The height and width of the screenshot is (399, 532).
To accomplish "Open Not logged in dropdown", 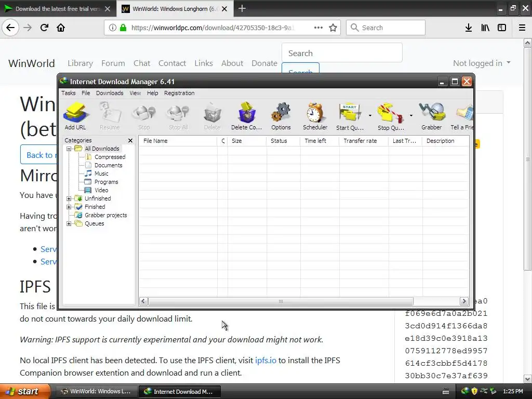I will pyautogui.click(x=482, y=63).
